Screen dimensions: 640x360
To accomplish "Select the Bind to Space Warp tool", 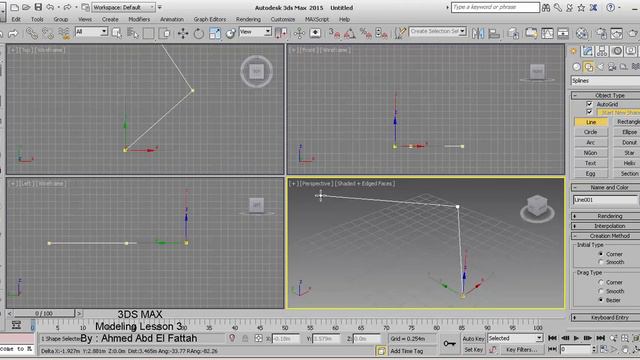I will click(63, 33).
